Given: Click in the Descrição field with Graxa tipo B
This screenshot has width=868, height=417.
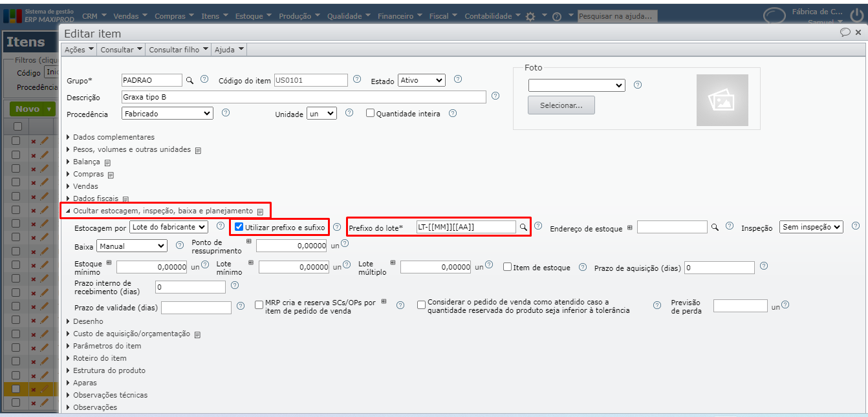Looking at the screenshot, I should (x=303, y=96).
